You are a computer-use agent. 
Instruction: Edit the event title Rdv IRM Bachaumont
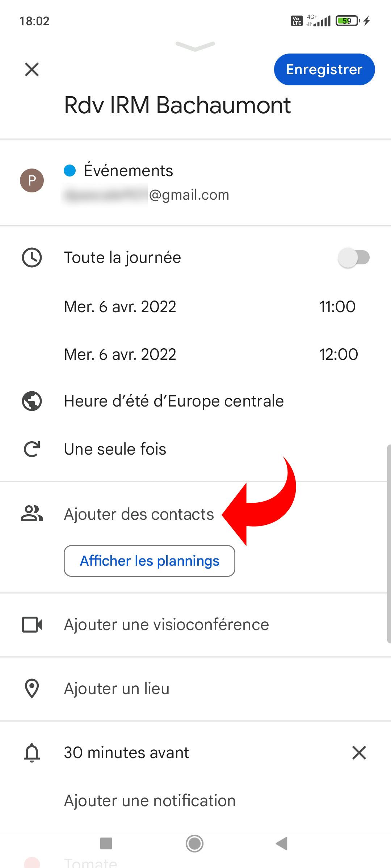click(177, 106)
